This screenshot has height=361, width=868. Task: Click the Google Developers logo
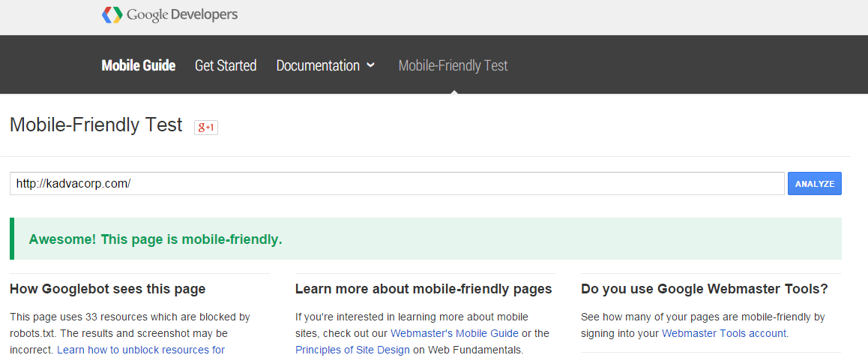[169, 15]
